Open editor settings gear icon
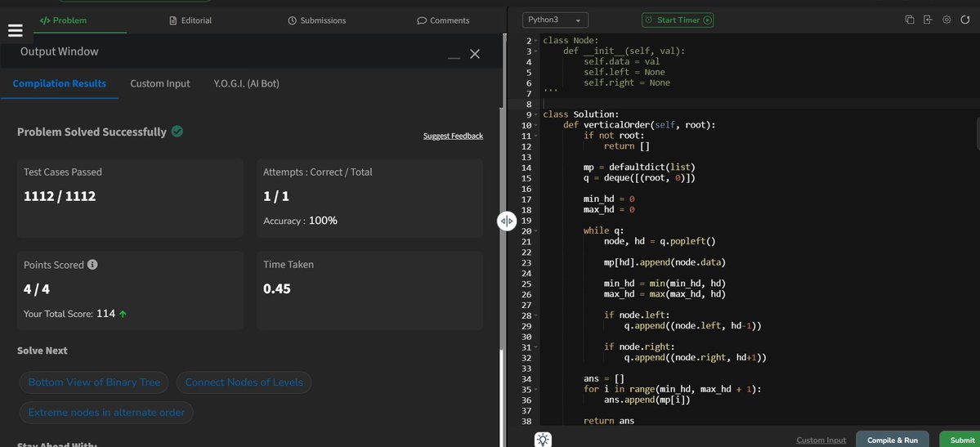This screenshot has width=980, height=447. click(x=946, y=20)
